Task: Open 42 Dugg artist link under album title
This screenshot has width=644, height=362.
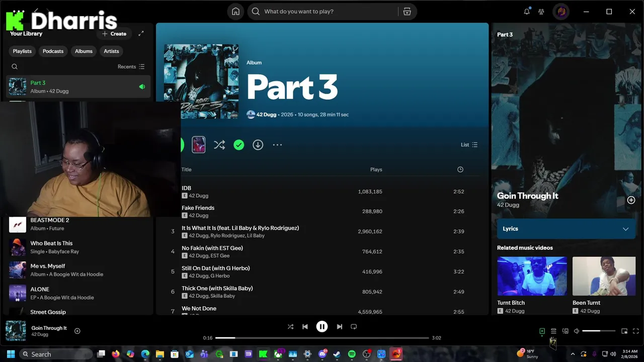Action: tap(266, 115)
